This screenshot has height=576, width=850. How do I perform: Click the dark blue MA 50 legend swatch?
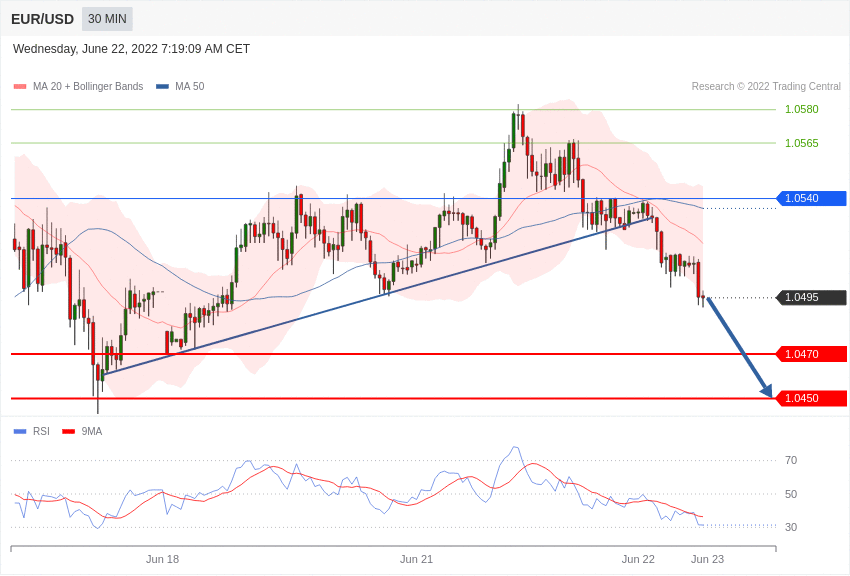tap(163, 86)
